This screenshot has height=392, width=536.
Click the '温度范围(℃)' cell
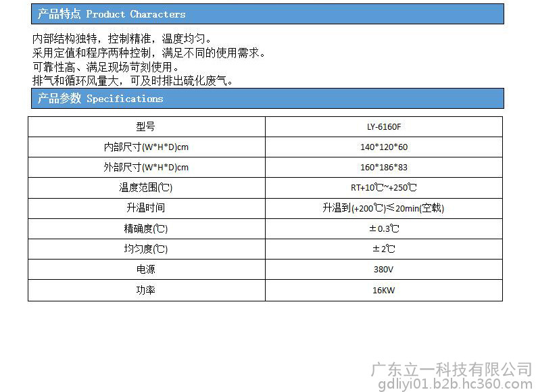click(x=147, y=188)
